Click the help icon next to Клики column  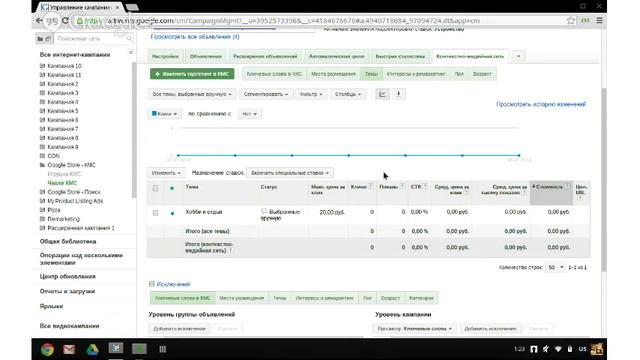[371, 186]
